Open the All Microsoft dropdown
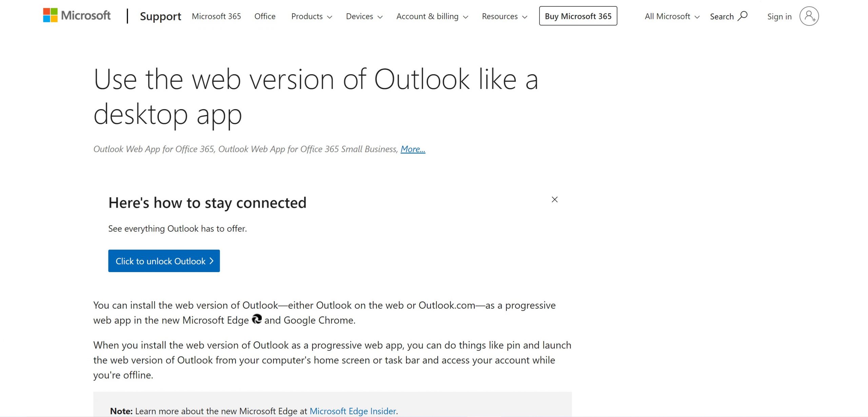 coord(672,16)
